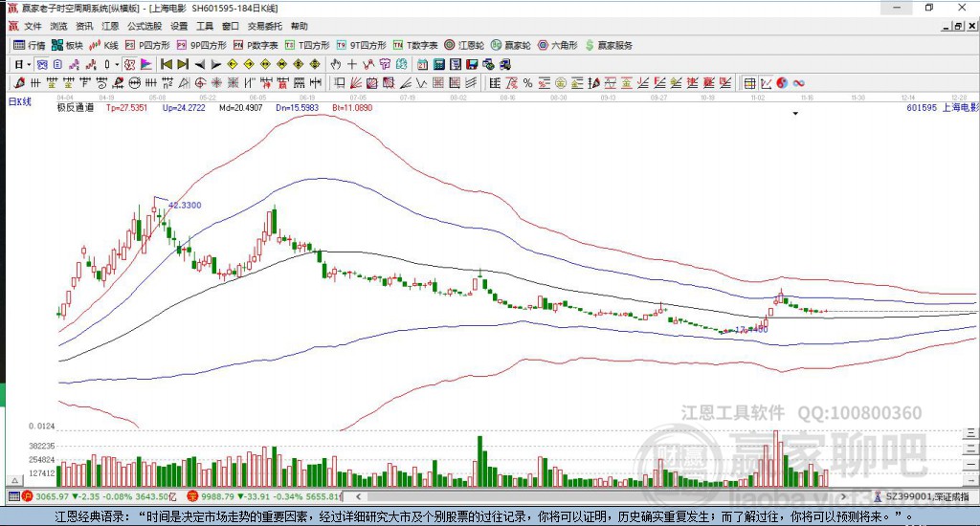This screenshot has width=980, height=526.
Task: Open the calendar icon in toolbar
Action: pos(422,64)
